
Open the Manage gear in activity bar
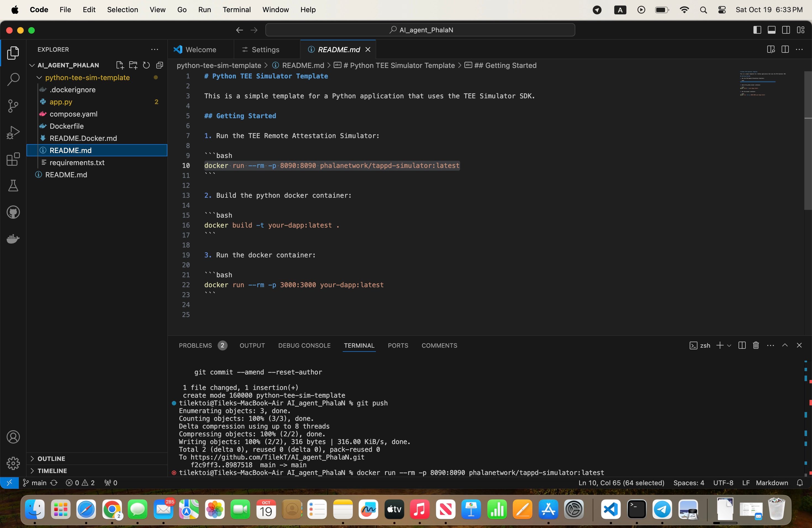[x=13, y=463]
